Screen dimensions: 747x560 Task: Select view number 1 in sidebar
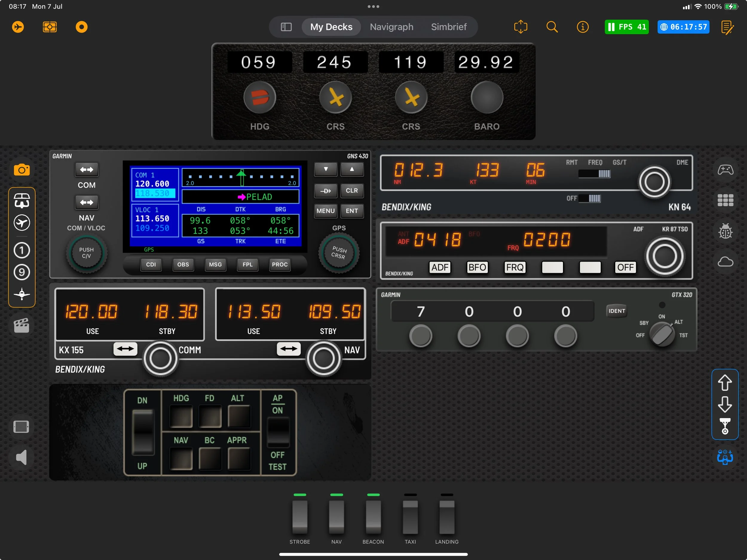coord(22,250)
